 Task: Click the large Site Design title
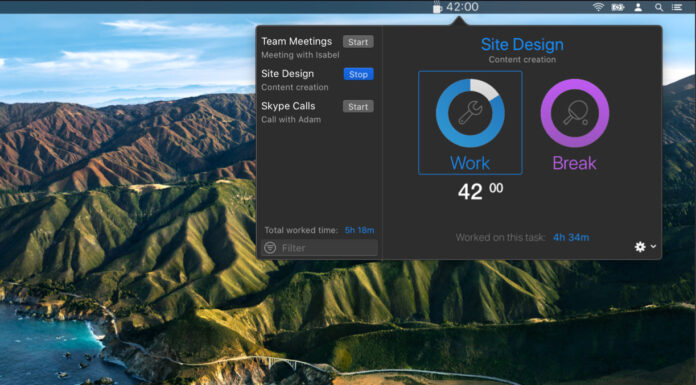coord(522,44)
